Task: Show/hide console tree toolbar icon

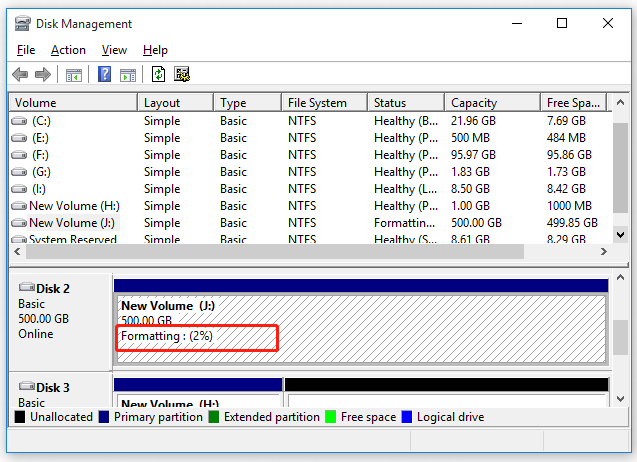Action: [74, 75]
